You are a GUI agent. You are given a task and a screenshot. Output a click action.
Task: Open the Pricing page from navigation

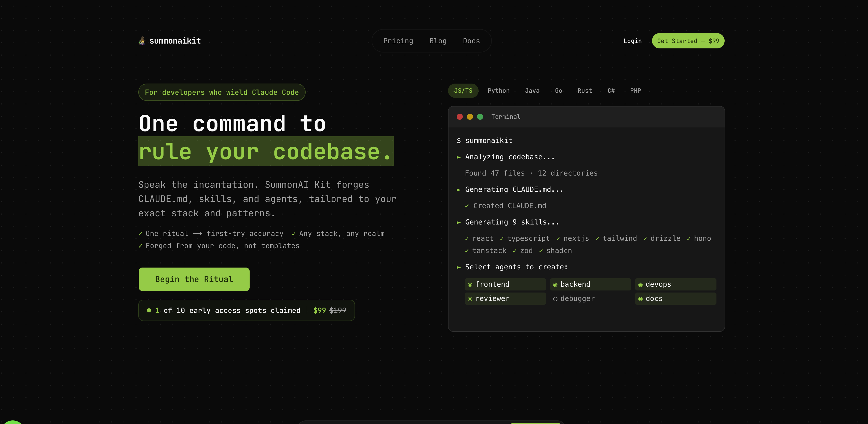point(398,41)
